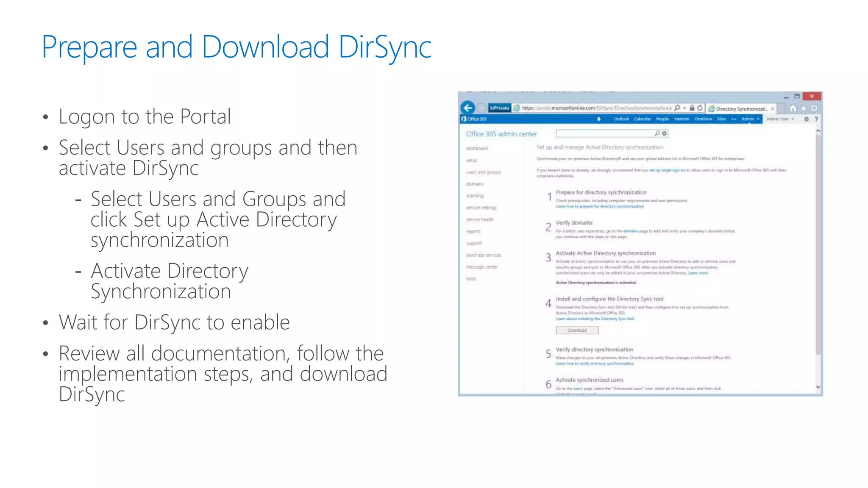Go to service settings in left navigation
Image resolution: width=868 pixels, height=488 pixels.
pyautogui.click(x=481, y=208)
